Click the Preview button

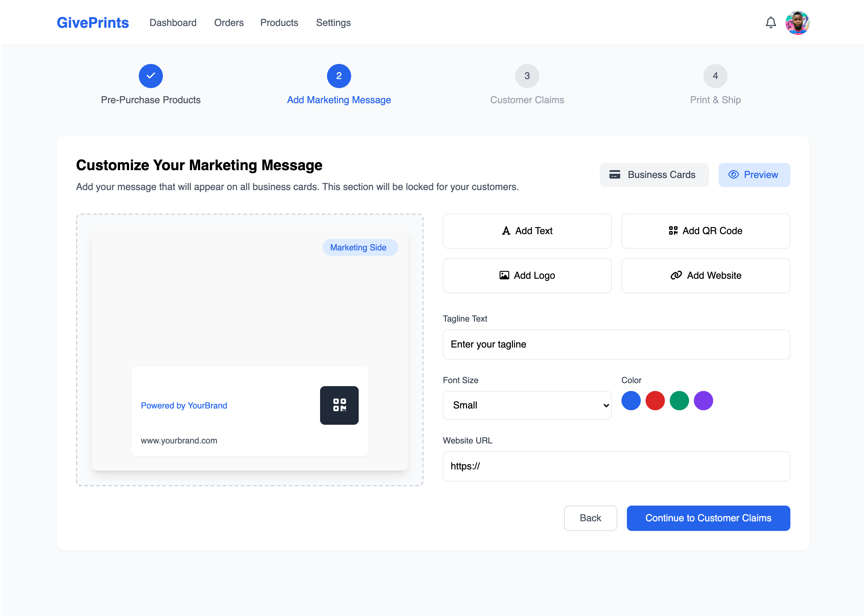[754, 174]
